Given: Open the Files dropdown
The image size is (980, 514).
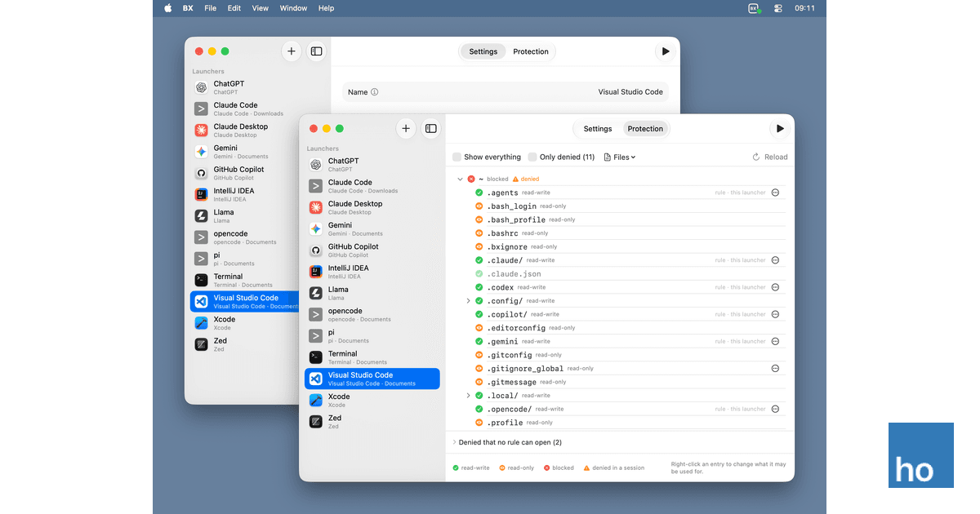Looking at the screenshot, I should tap(620, 157).
